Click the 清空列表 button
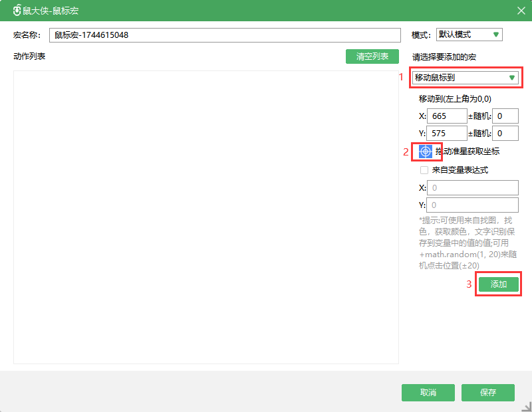 [372, 56]
